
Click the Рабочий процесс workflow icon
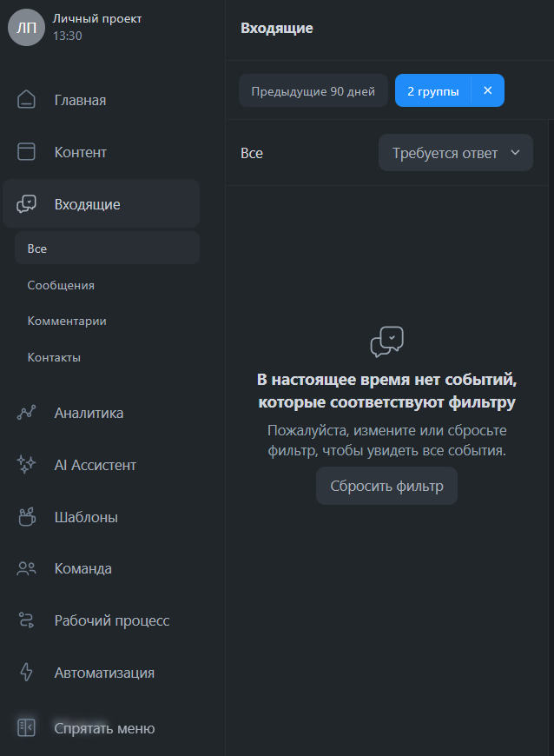27,620
